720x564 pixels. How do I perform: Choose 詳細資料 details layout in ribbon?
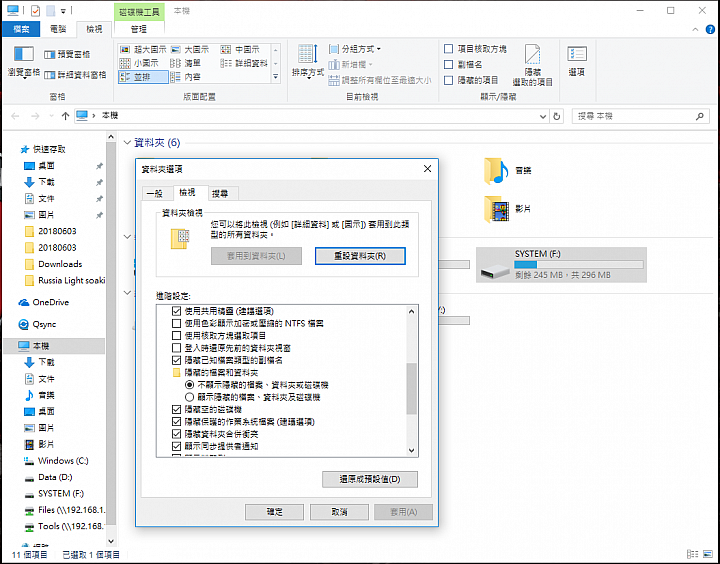(244, 63)
